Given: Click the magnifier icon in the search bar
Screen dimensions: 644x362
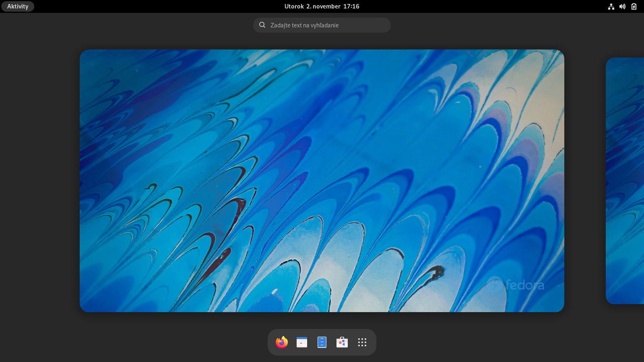Looking at the screenshot, I should 262,25.
